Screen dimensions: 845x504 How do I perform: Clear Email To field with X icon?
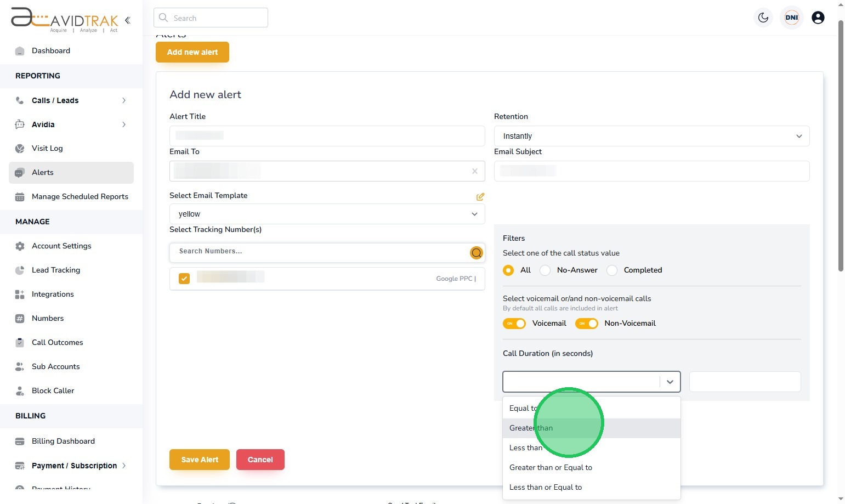[x=474, y=171]
